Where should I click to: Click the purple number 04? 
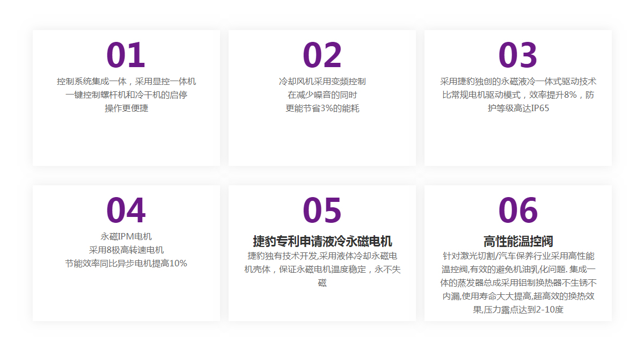(126, 210)
